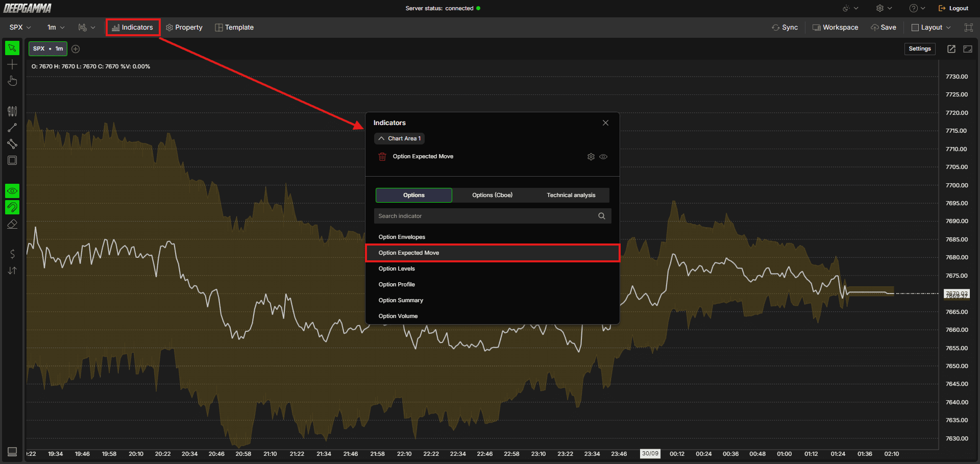Select the hand pan tool
980x464 pixels.
click(12, 81)
